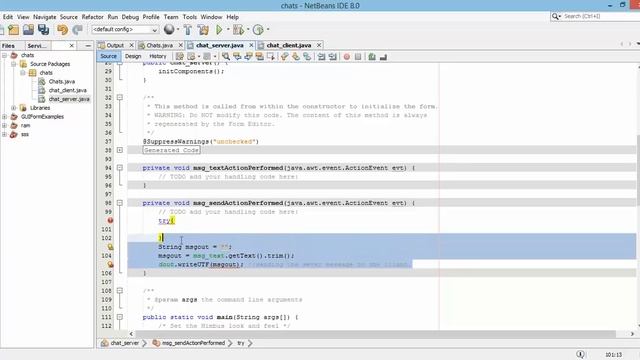Click the Debug Project toolbar icon
640x360 pixels.
pos(238,29)
